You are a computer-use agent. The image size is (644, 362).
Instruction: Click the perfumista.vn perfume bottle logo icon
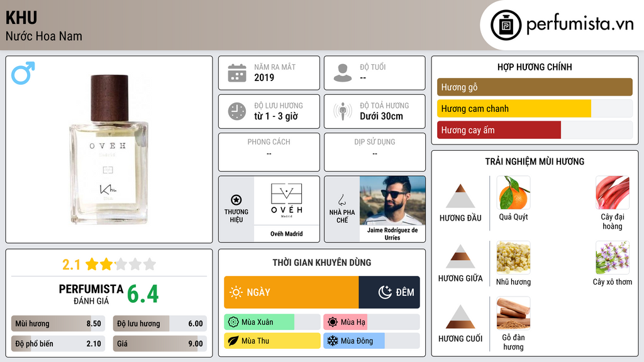(x=506, y=25)
